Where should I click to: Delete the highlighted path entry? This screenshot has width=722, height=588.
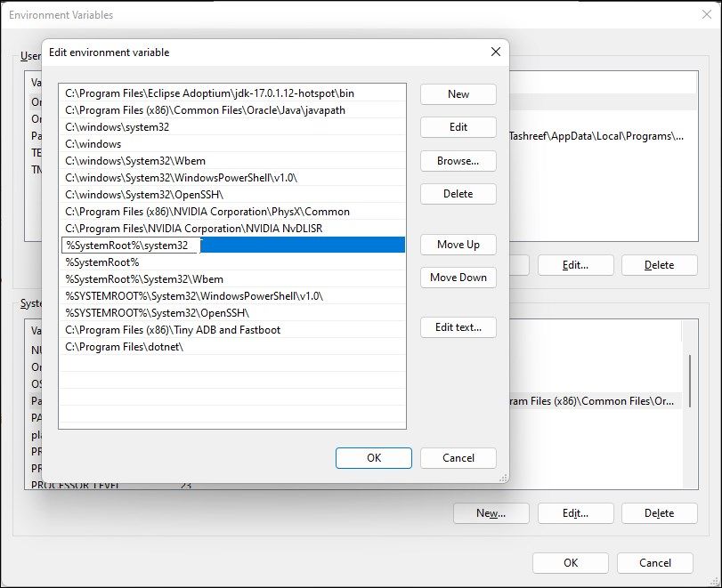click(x=458, y=194)
